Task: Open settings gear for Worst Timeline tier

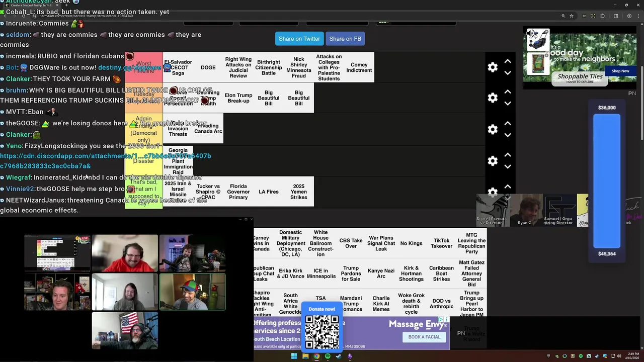Action: 493,67
